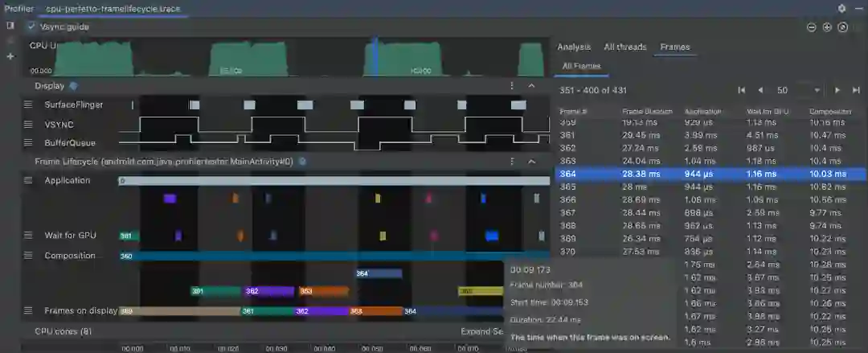Go to previous page of frames
The width and height of the screenshot is (868, 353).
pyautogui.click(x=760, y=90)
